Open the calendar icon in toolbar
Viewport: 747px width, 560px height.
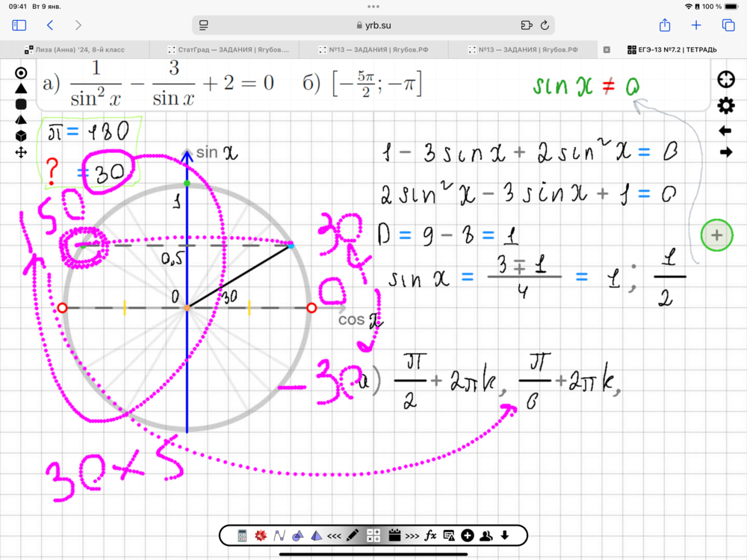pos(394,535)
